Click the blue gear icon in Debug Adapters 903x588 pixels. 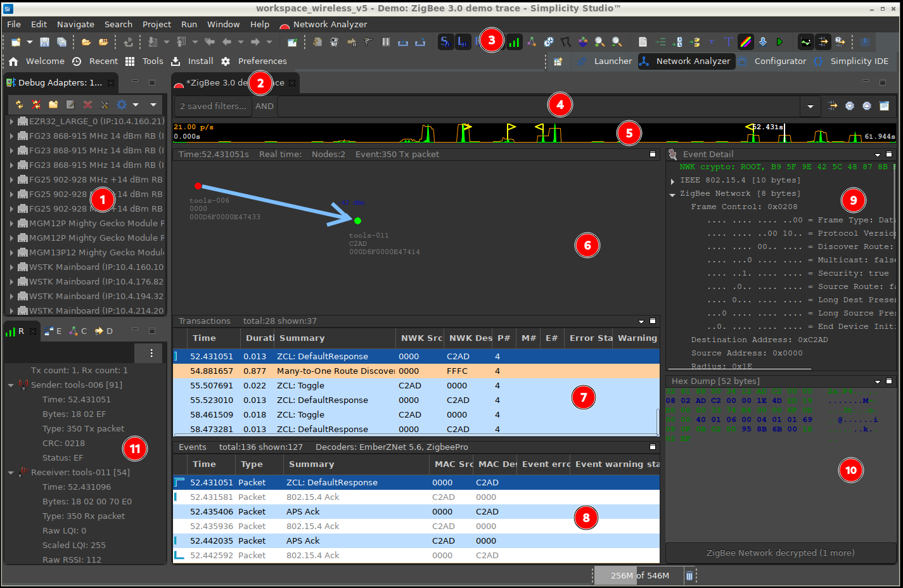[x=122, y=105]
